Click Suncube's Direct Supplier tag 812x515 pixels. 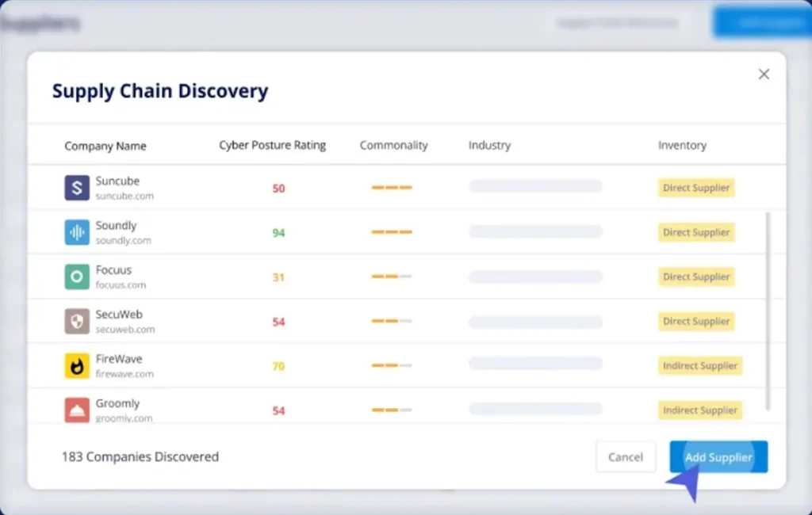click(x=695, y=188)
